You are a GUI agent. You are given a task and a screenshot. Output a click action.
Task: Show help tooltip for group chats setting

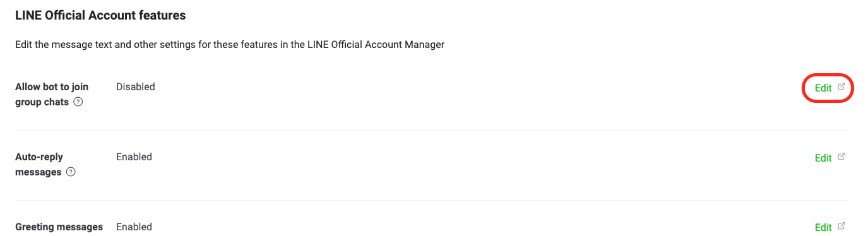click(78, 102)
